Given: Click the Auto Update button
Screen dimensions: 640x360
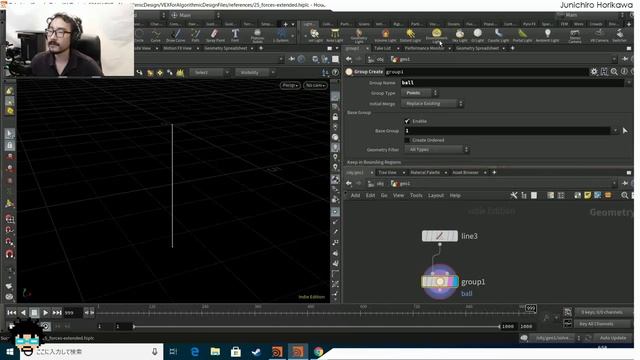Looking at the screenshot, I should point(612,338).
